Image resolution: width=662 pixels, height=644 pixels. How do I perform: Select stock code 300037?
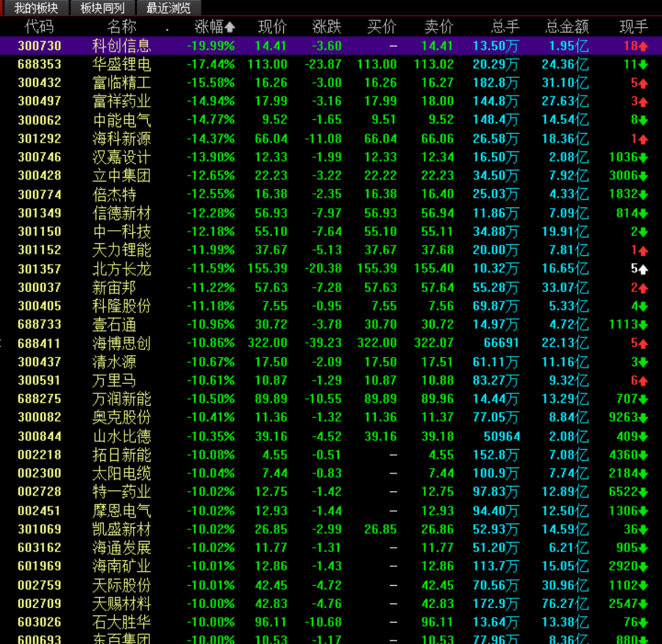pyautogui.click(x=39, y=288)
